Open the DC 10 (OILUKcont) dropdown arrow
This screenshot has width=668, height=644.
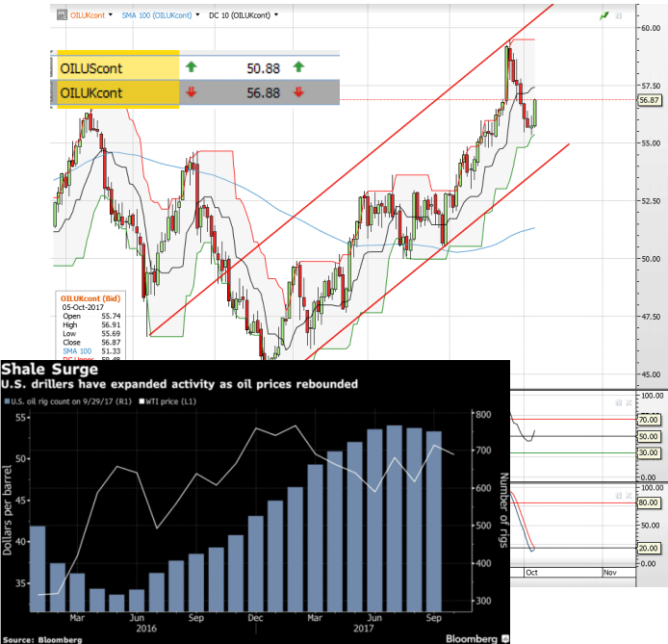[276, 14]
